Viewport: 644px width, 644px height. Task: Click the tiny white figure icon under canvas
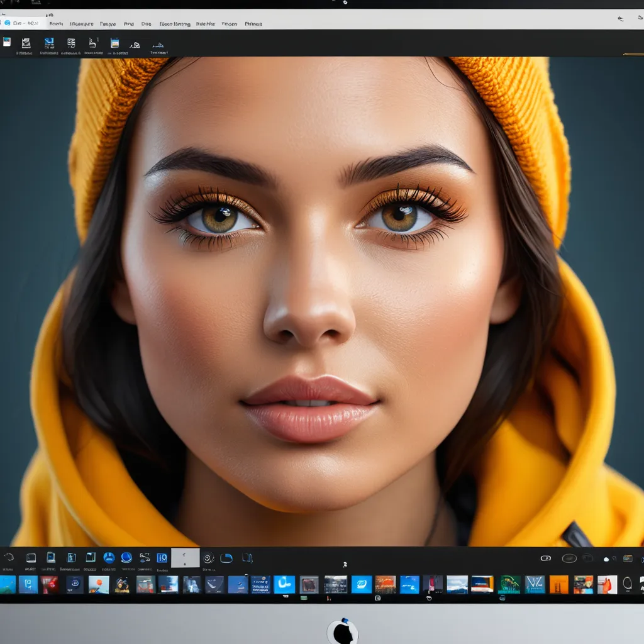point(345,565)
